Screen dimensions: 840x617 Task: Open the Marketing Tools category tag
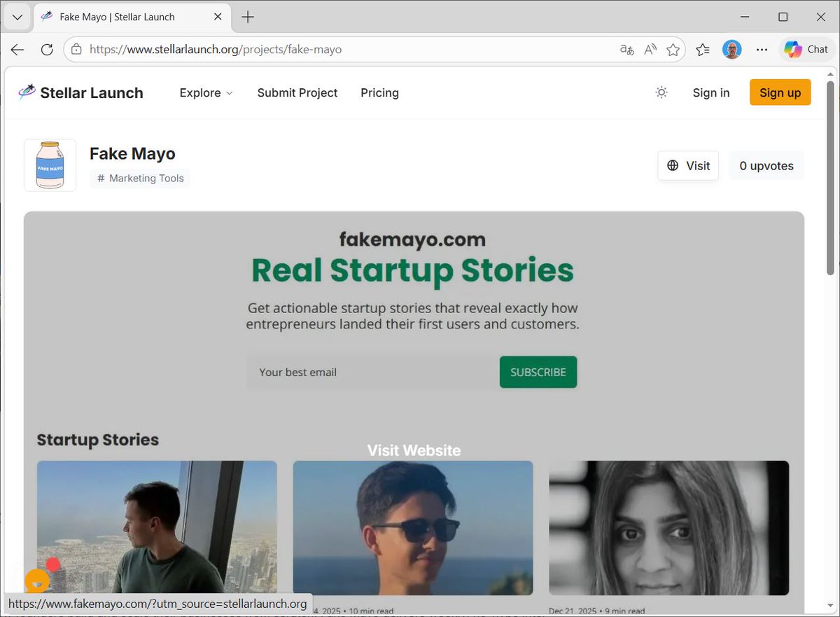[140, 179]
